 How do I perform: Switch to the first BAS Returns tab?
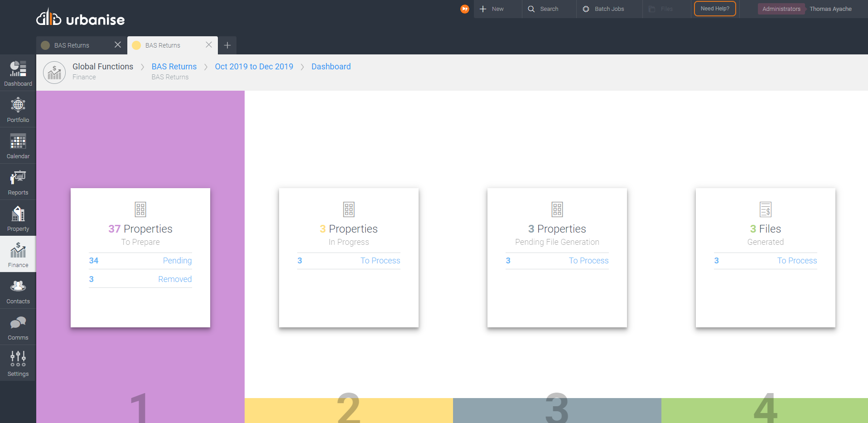tap(72, 45)
